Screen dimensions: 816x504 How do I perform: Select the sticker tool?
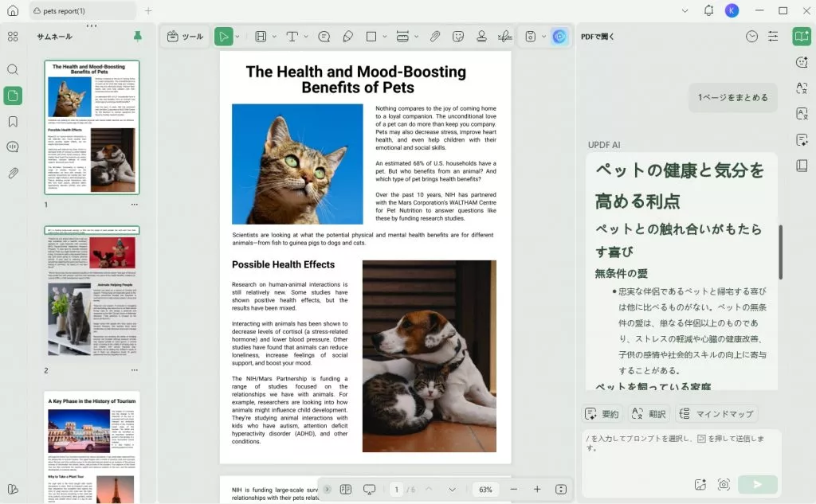tap(458, 37)
